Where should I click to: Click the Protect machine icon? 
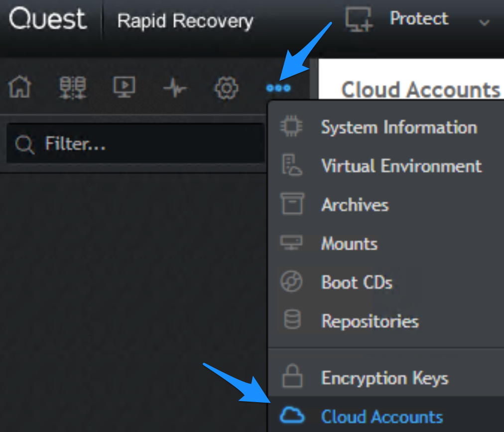point(359,19)
